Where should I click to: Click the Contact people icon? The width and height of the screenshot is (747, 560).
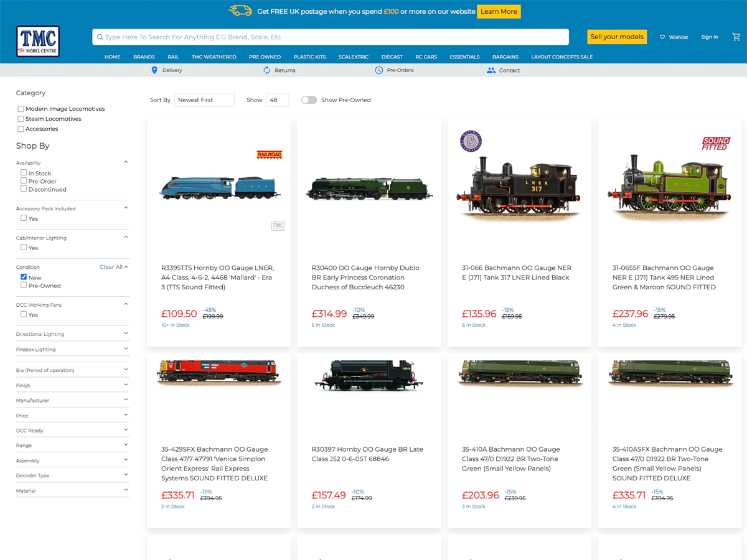tap(491, 70)
